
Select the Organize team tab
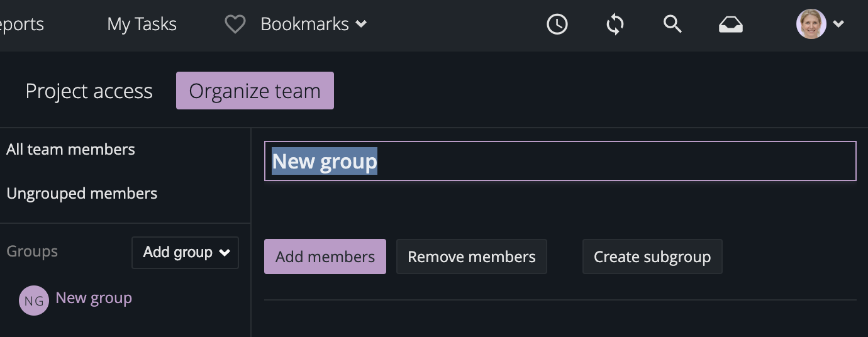[x=255, y=91]
